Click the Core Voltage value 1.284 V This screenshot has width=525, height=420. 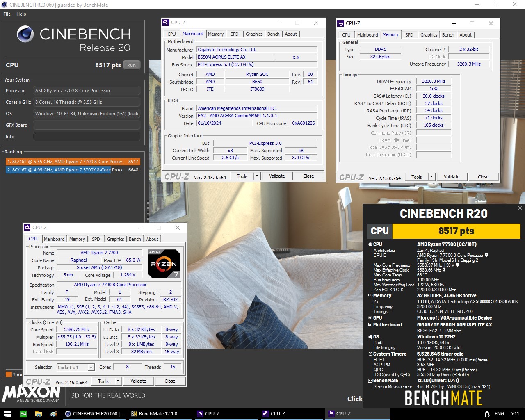click(x=128, y=275)
